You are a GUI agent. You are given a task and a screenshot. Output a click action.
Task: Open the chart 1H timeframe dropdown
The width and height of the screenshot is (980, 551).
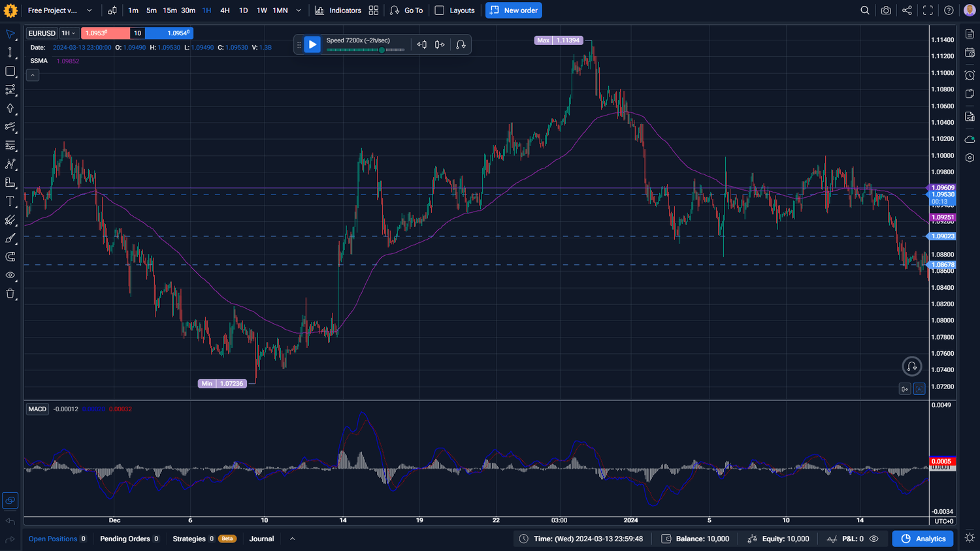click(x=69, y=33)
